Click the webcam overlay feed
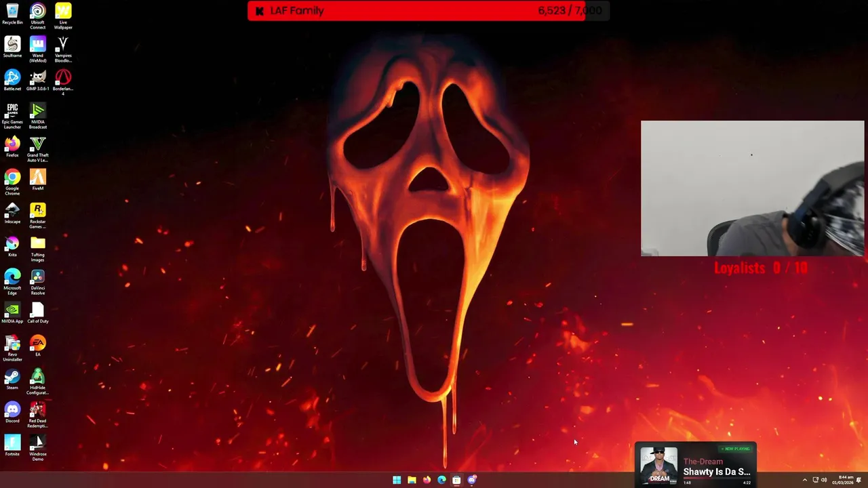The image size is (868, 488). [753, 188]
